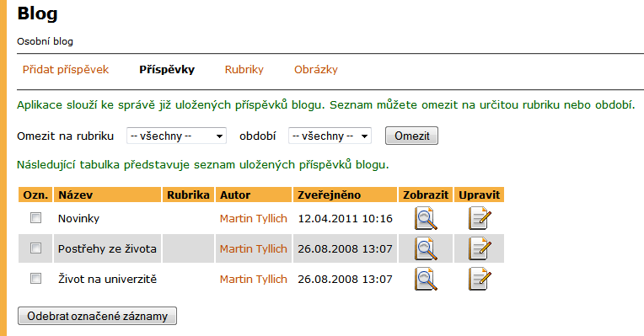The height and width of the screenshot is (336, 644).
Task: Click the Název column header
Action: [107, 195]
